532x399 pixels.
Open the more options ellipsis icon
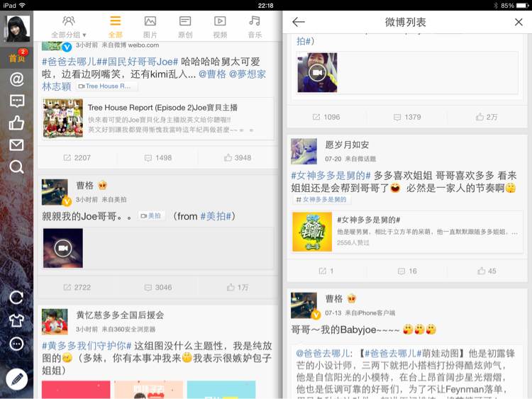[x=16, y=344]
